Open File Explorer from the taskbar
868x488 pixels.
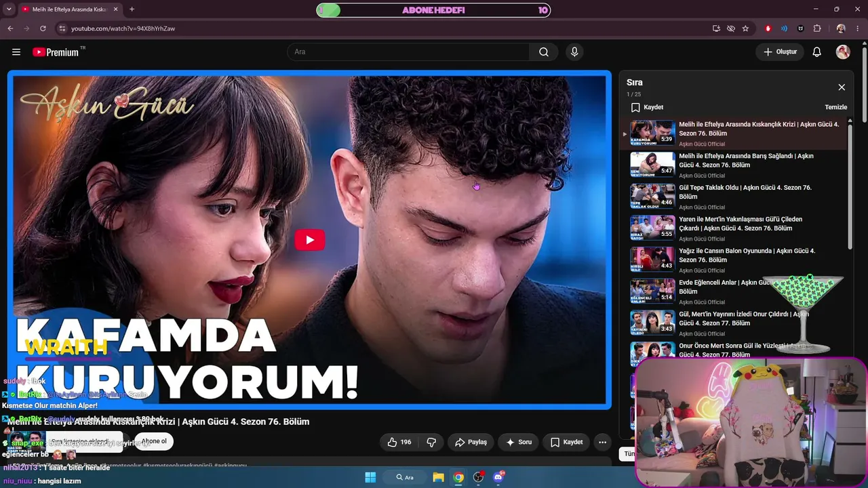(439, 477)
